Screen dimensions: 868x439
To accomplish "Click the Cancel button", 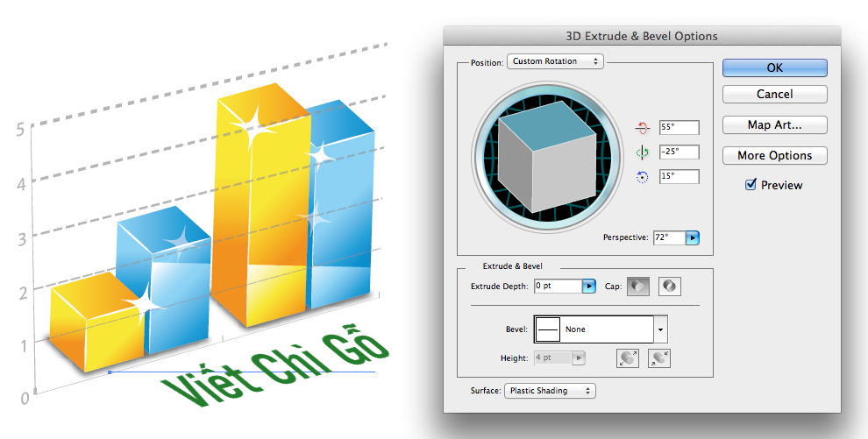I will (x=774, y=94).
